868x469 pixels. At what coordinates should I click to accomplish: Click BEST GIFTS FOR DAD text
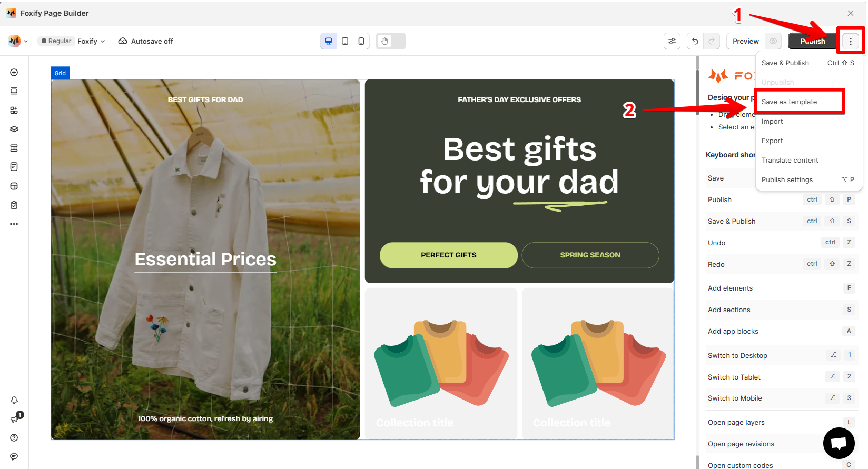(x=205, y=99)
